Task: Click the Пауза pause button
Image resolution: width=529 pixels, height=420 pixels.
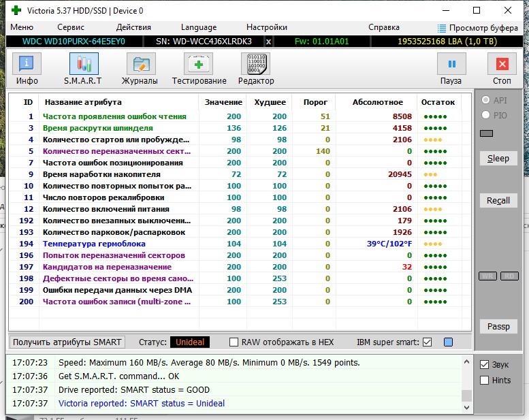Action: [x=451, y=64]
